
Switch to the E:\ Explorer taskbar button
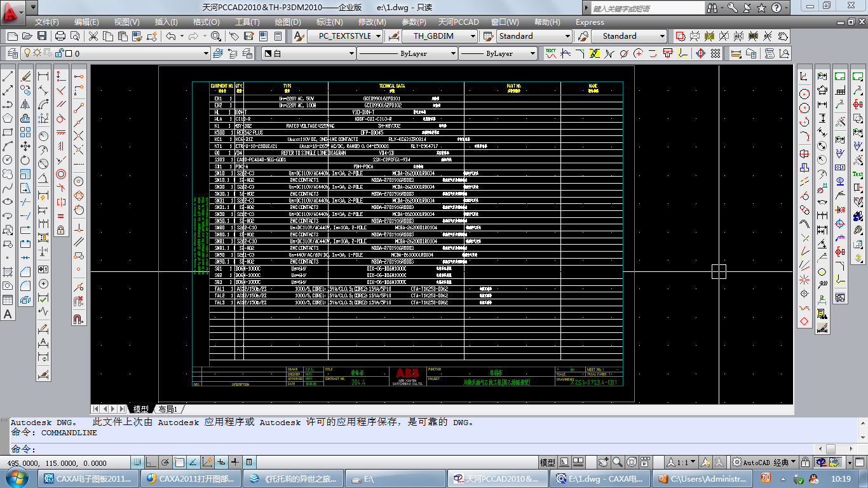393,478
